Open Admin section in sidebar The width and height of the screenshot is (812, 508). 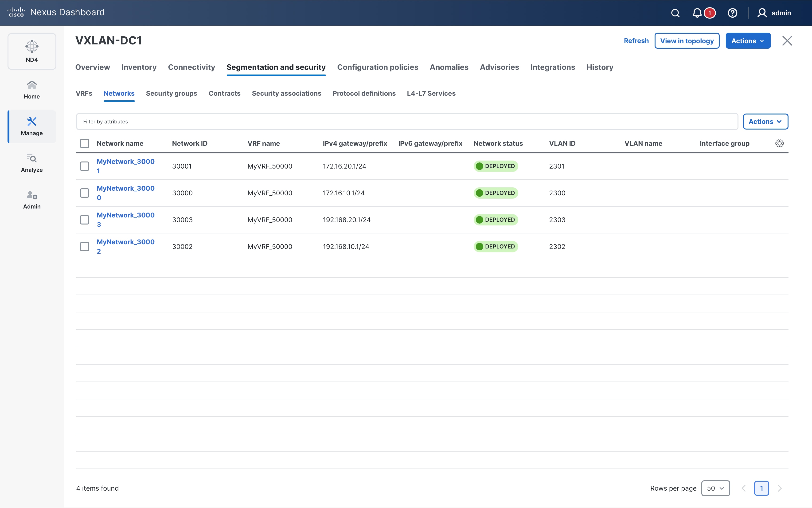[x=32, y=200]
